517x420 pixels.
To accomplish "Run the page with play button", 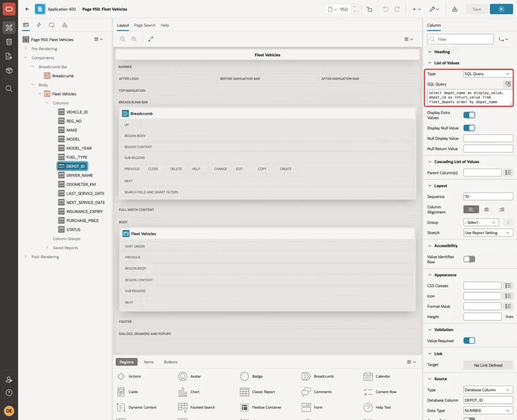I will click(x=501, y=9).
